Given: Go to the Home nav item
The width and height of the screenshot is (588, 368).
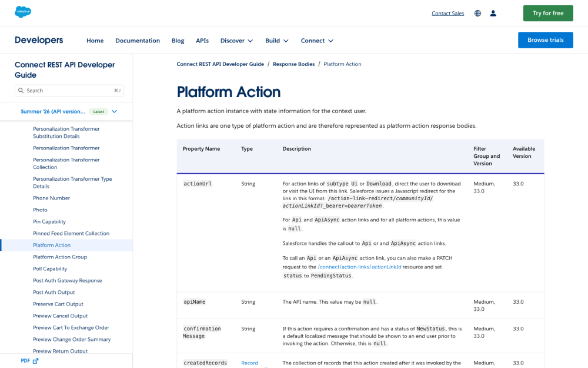Looking at the screenshot, I should click(95, 41).
